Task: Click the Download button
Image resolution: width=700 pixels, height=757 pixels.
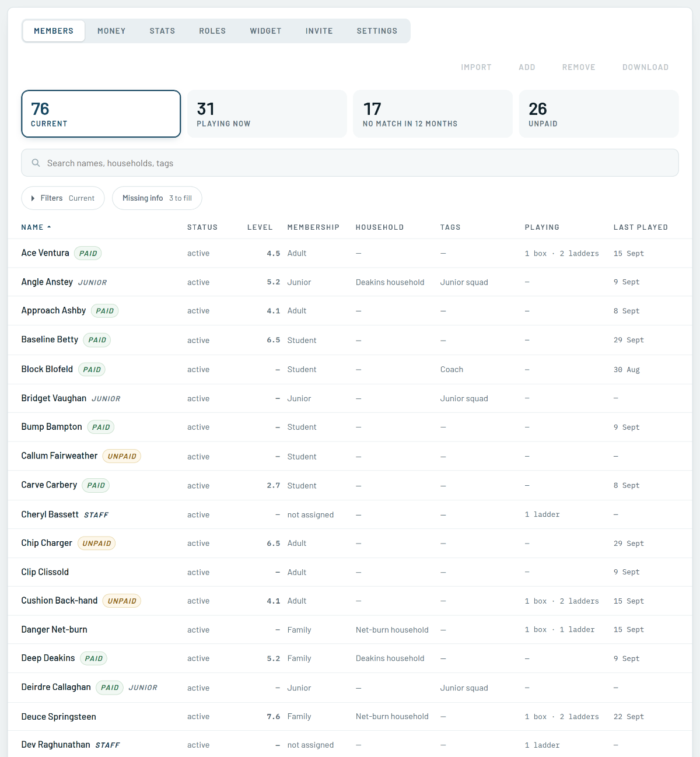Action: pos(645,67)
